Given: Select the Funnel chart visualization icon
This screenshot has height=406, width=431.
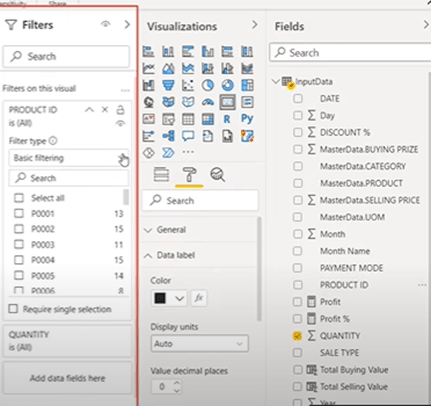Looking at the screenshot, I should coord(168,85).
